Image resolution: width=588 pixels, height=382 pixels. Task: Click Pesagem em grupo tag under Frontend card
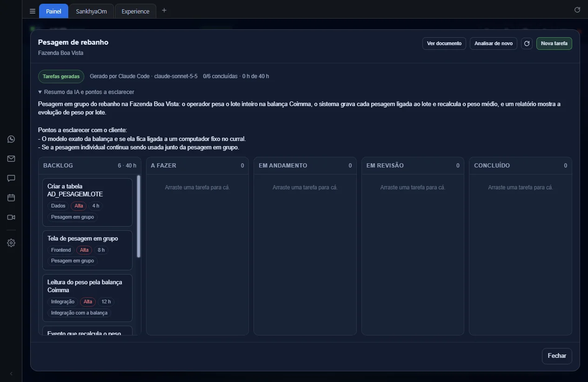[73, 261]
